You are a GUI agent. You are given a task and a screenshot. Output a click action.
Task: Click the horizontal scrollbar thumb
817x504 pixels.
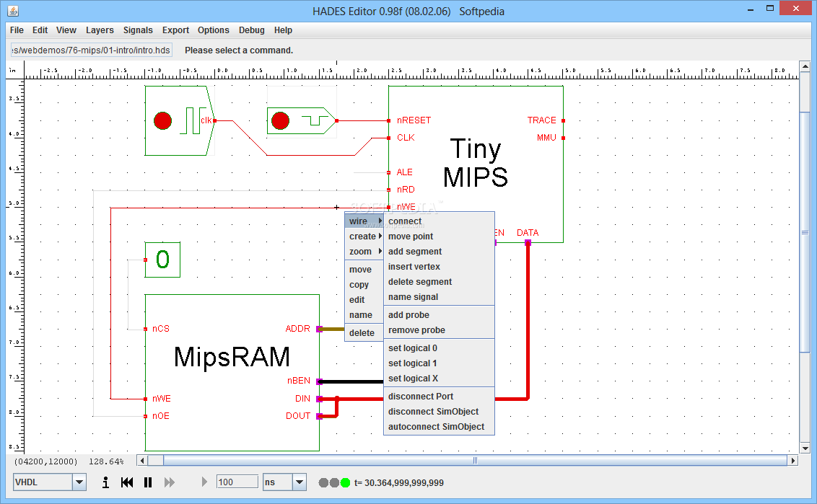click(475, 460)
